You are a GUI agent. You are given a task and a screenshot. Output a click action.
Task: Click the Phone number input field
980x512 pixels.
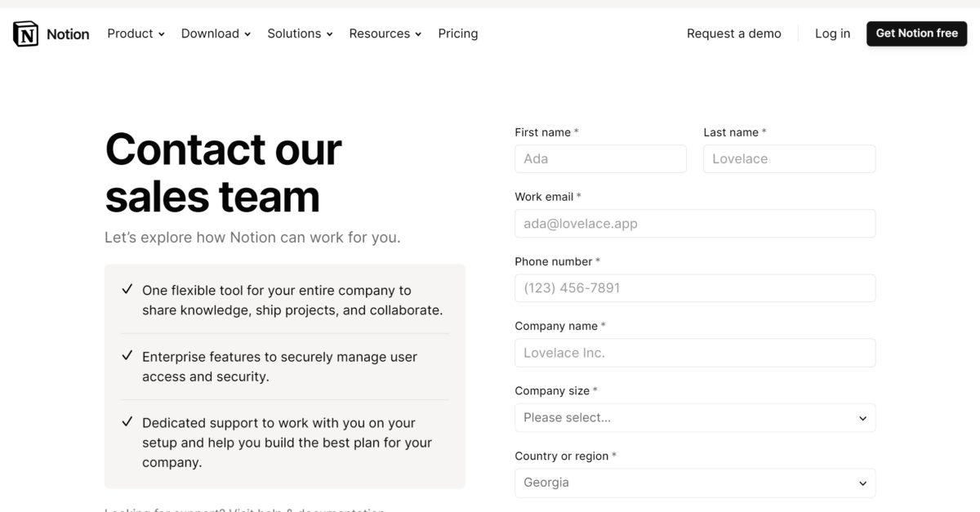694,287
